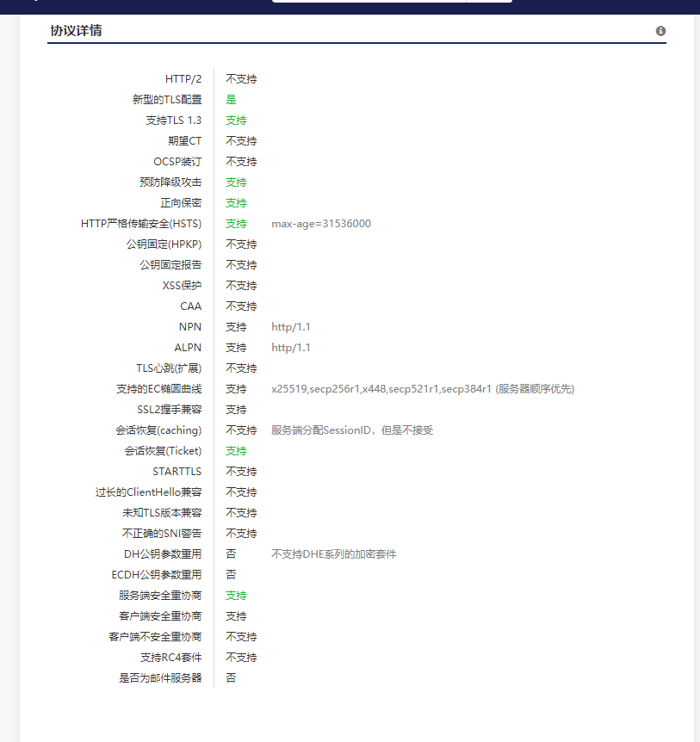Click the 公钥固定报告 label

pos(170,265)
